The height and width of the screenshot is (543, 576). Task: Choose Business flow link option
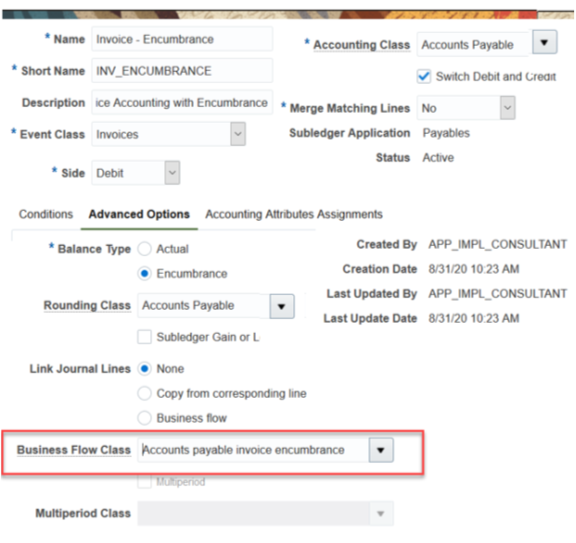tap(144, 418)
